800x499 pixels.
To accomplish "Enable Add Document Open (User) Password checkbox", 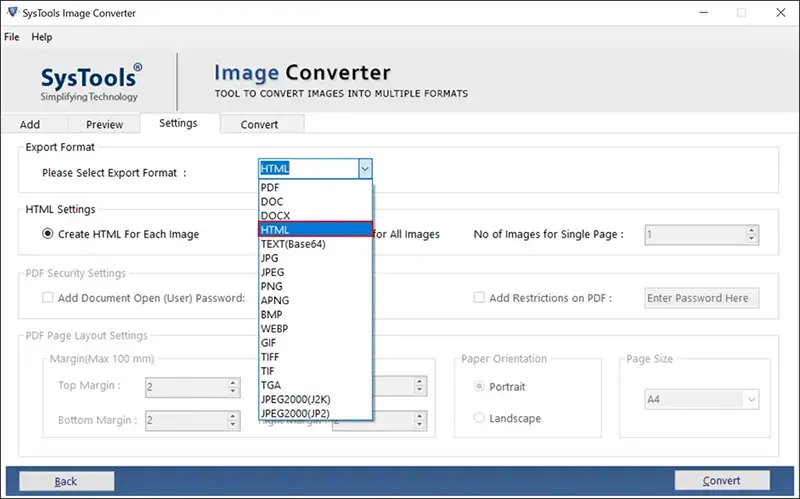I will point(47,297).
